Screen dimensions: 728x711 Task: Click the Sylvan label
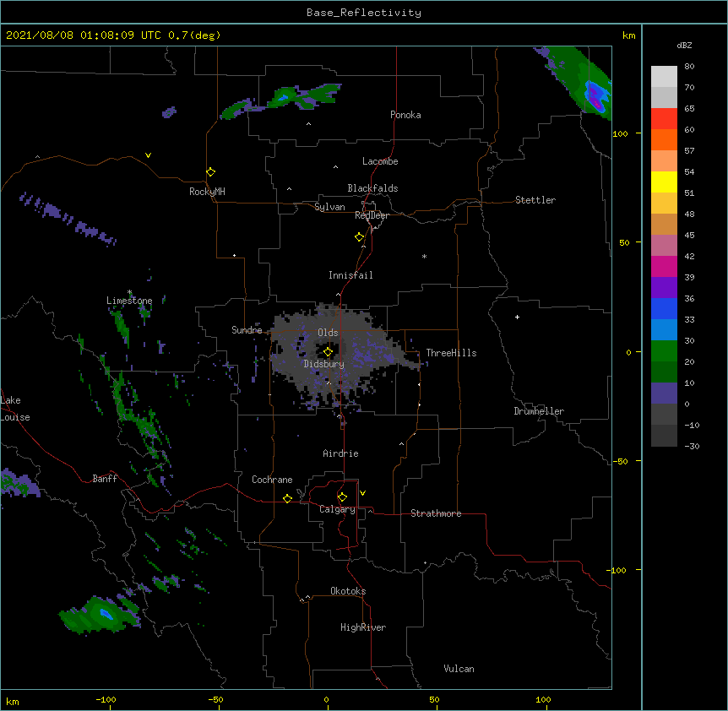point(329,207)
